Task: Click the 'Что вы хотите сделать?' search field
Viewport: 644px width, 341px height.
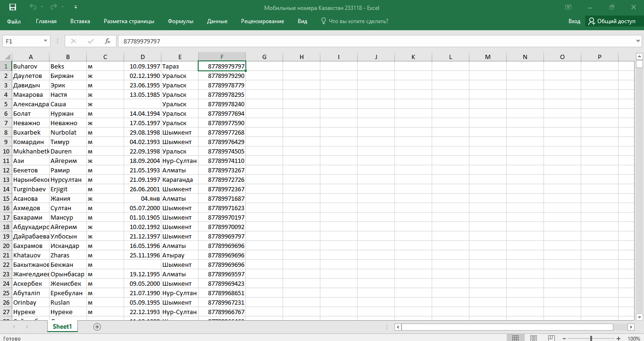Action: pos(358,21)
